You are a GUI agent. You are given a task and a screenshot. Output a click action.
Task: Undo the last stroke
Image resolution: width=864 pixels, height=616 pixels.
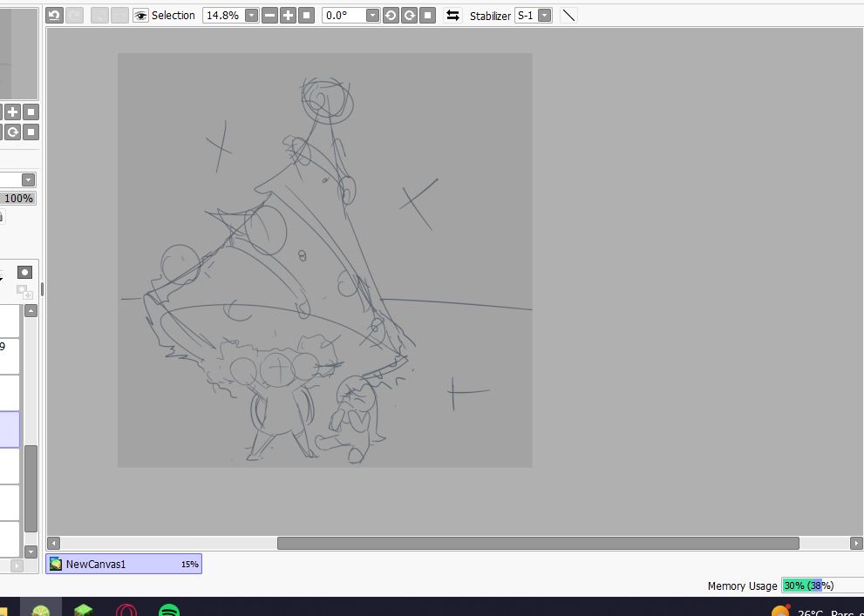pos(54,15)
